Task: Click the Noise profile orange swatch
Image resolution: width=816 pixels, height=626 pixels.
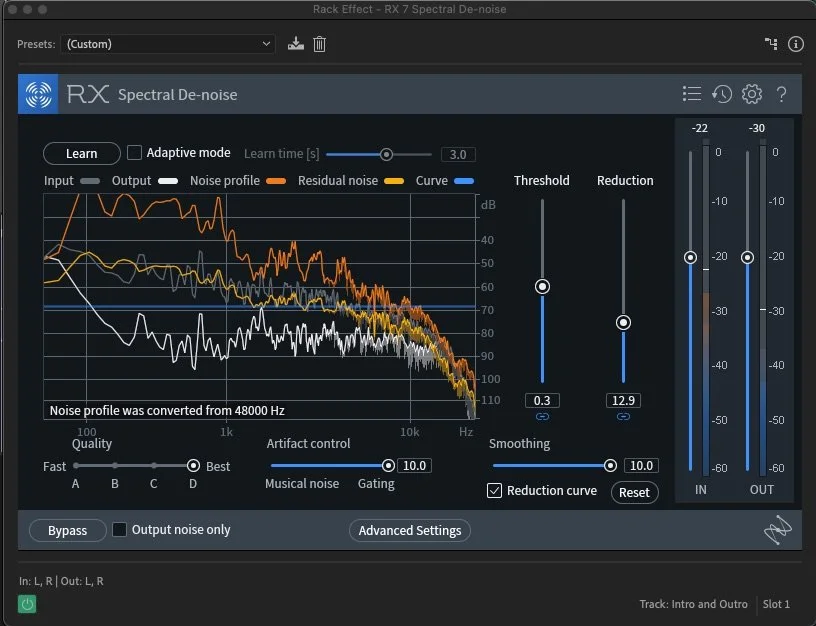Action: click(x=276, y=181)
